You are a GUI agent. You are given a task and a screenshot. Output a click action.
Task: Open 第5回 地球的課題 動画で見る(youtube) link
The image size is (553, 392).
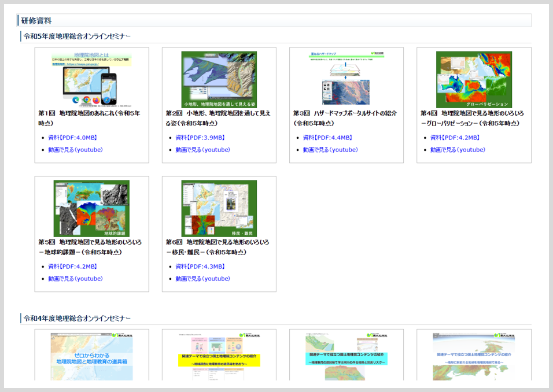click(75, 279)
